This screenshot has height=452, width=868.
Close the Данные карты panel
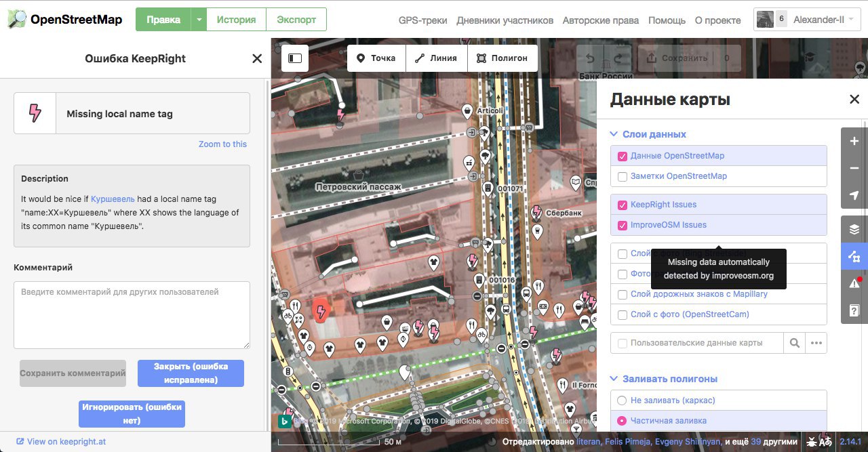pyautogui.click(x=854, y=100)
